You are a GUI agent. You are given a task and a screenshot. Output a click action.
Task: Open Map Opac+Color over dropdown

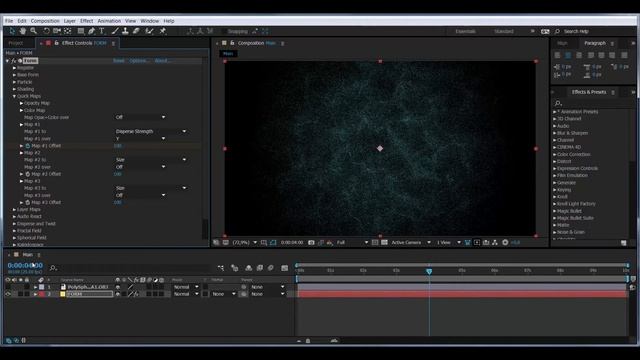tap(140, 117)
